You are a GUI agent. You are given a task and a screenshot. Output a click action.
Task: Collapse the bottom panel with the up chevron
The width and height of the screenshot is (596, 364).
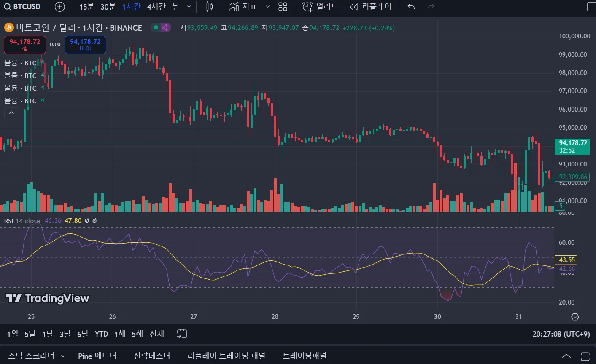coord(566,356)
